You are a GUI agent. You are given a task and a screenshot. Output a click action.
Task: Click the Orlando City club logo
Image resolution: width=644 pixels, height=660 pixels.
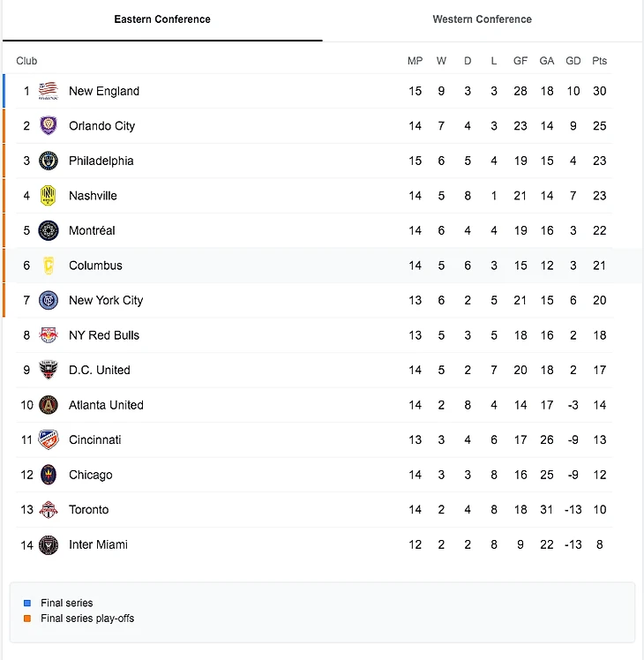click(49, 126)
